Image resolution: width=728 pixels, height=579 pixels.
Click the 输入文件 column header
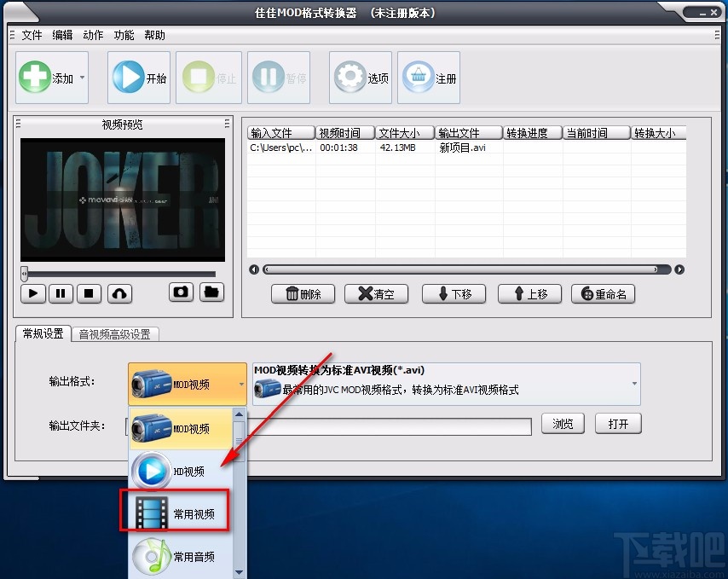click(281, 133)
